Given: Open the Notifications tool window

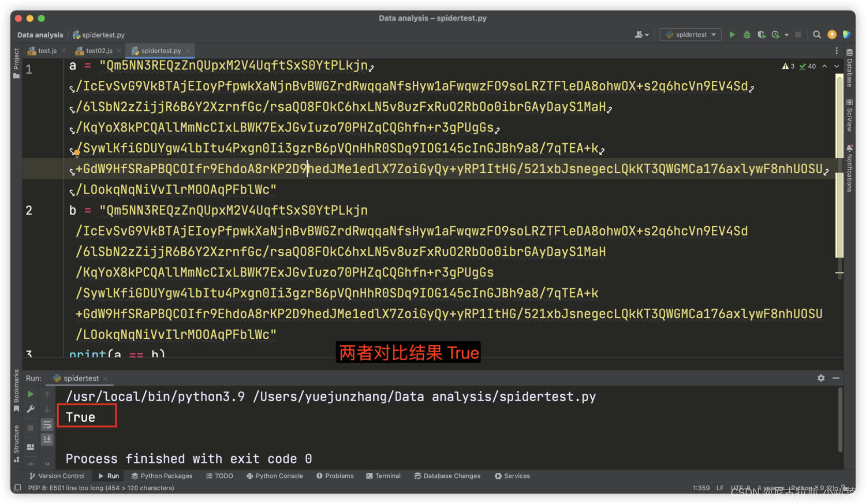Looking at the screenshot, I should pyautogui.click(x=849, y=168).
